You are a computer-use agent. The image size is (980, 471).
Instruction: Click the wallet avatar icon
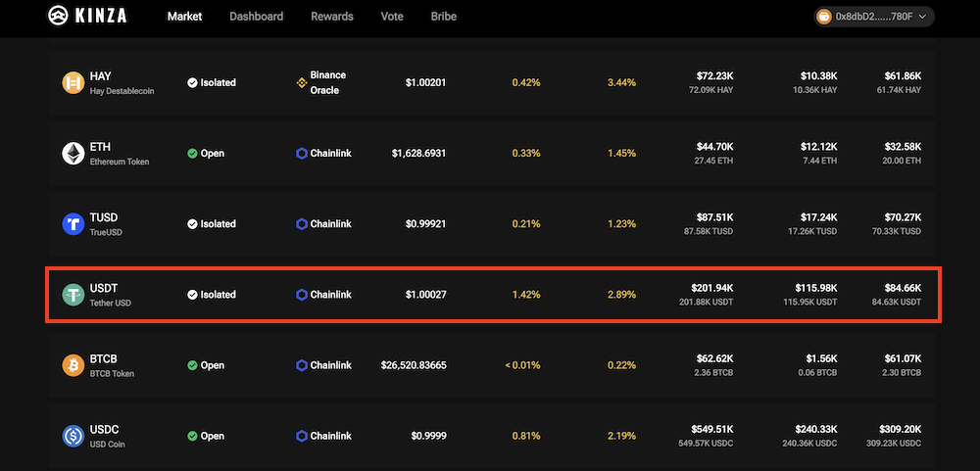click(825, 17)
